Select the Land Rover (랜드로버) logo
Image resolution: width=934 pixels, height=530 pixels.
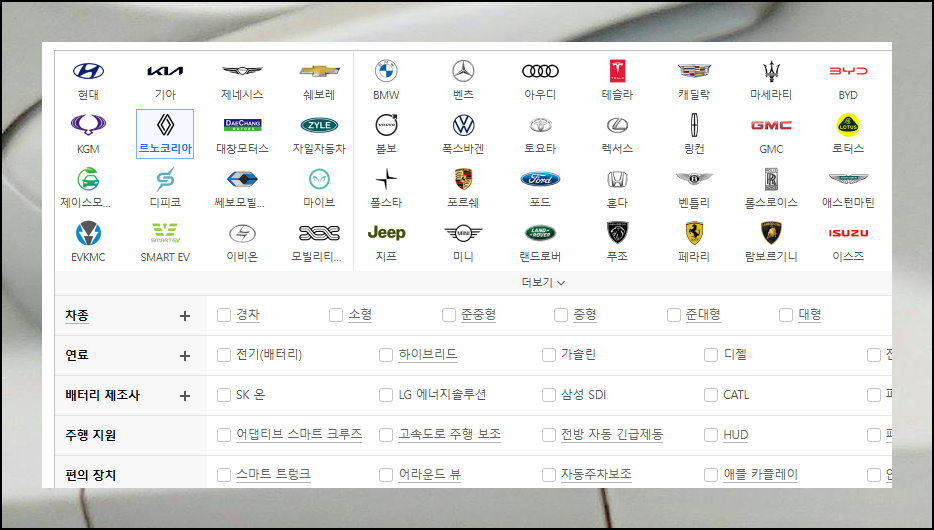(x=540, y=232)
